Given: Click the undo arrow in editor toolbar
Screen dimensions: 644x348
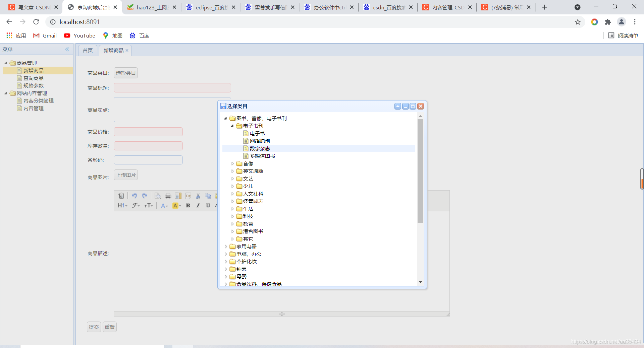Looking at the screenshot, I should tap(134, 196).
